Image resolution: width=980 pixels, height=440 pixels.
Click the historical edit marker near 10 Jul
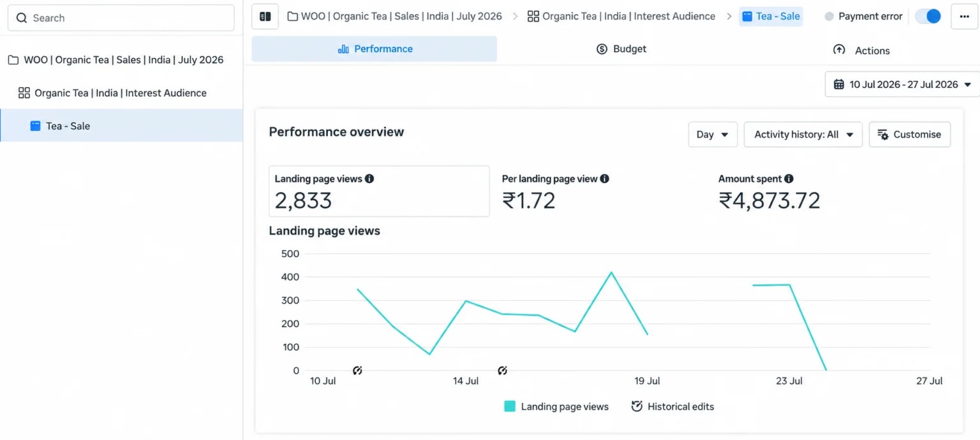tap(357, 370)
